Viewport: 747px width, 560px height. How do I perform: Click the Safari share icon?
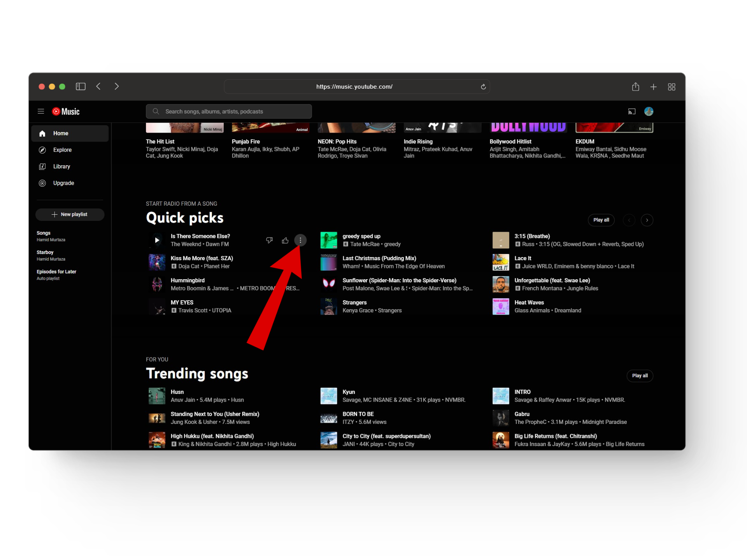tap(635, 86)
